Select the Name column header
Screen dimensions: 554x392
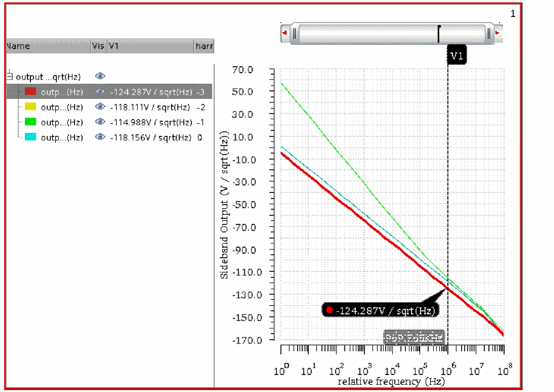point(48,46)
